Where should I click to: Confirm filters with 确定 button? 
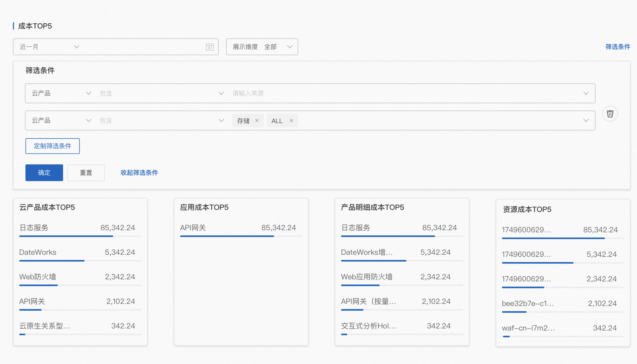click(x=44, y=173)
